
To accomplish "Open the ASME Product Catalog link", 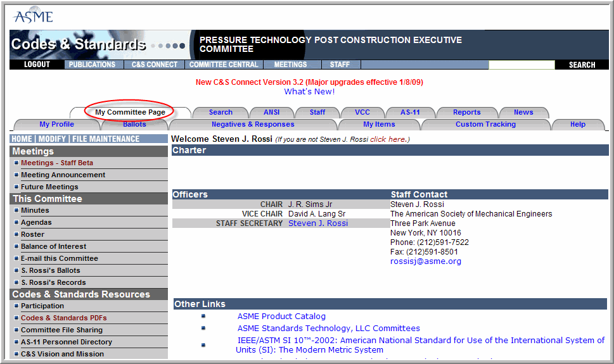I will tap(281, 317).
